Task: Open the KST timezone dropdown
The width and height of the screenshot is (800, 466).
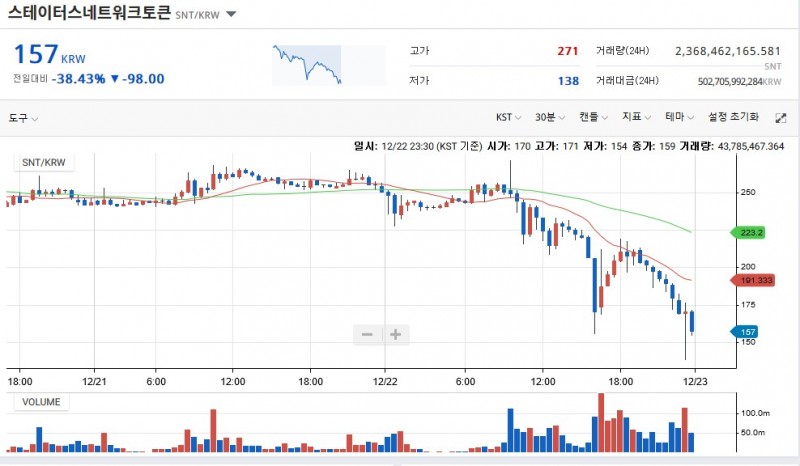Action: pos(510,117)
